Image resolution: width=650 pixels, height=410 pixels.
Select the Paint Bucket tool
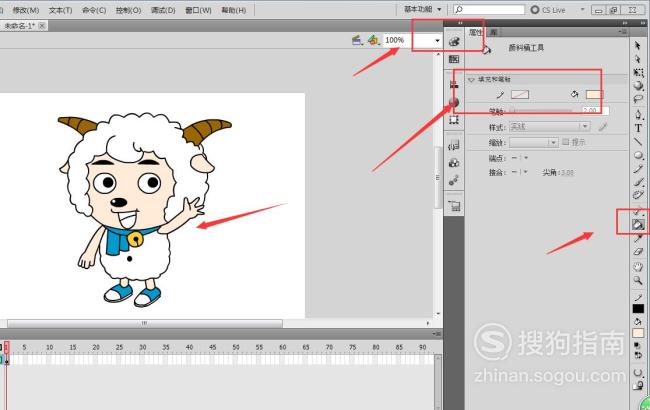pos(638,224)
